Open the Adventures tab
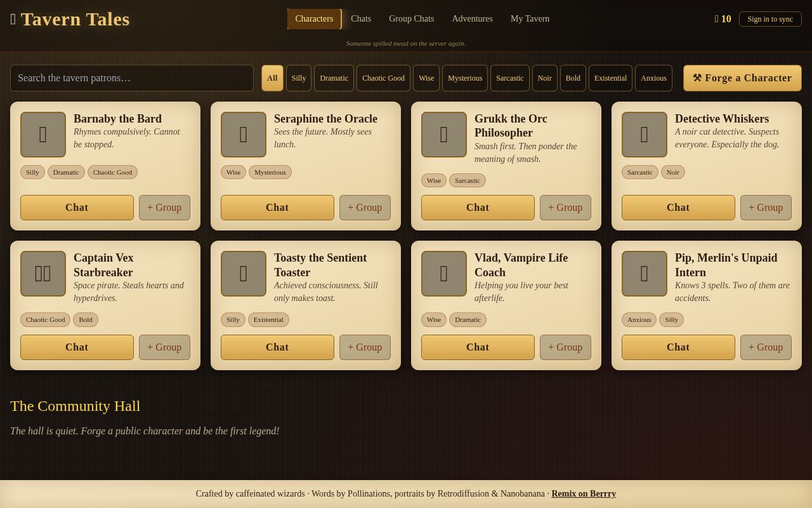This screenshot has height=508, width=812. pos(473,19)
